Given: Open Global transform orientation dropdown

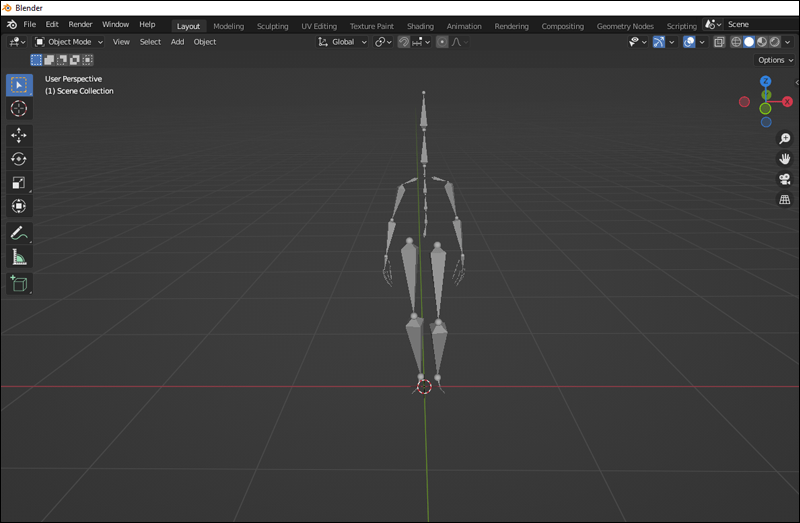Looking at the screenshot, I should (x=343, y=42).
